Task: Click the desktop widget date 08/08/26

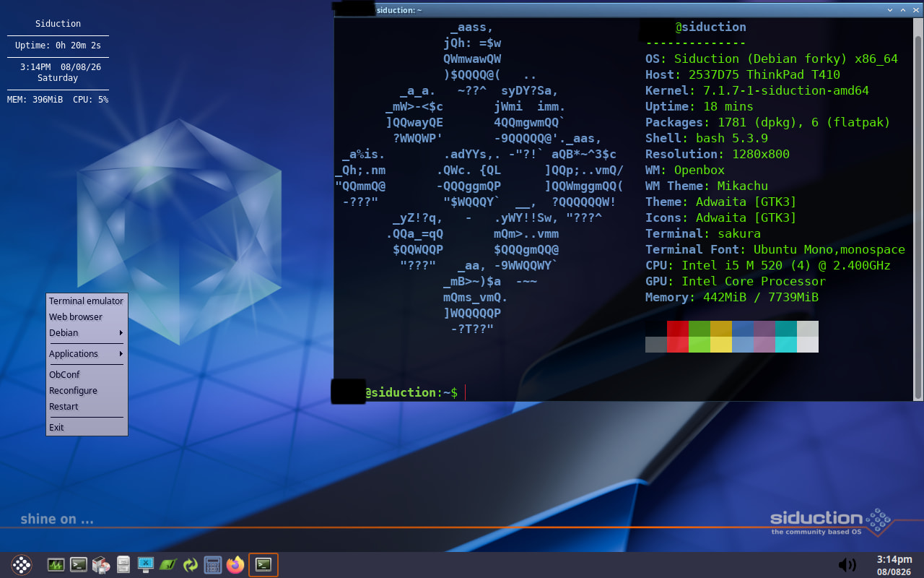Action: [x=81, y=66]
